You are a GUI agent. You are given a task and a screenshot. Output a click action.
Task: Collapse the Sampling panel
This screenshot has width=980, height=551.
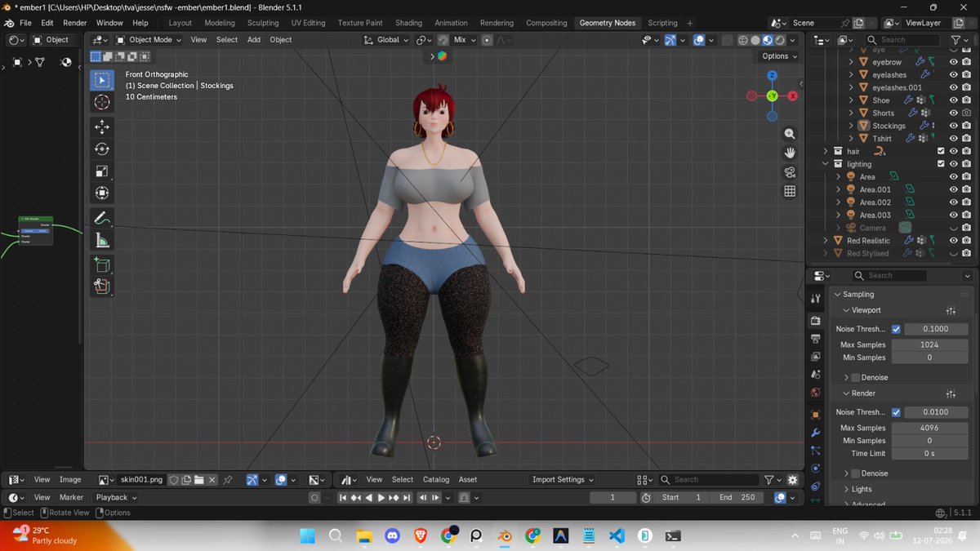coord(837,294)
